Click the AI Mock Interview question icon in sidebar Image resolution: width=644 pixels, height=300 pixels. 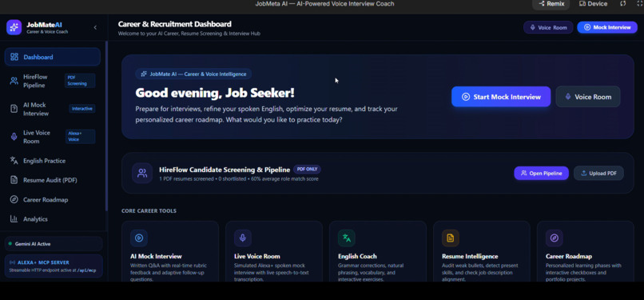[x=14, y=109]
